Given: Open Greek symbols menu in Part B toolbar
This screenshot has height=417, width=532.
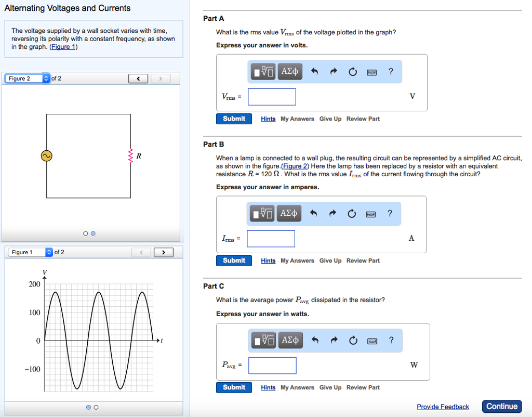Looking at the screenshot, I should [x=289, y=213].
